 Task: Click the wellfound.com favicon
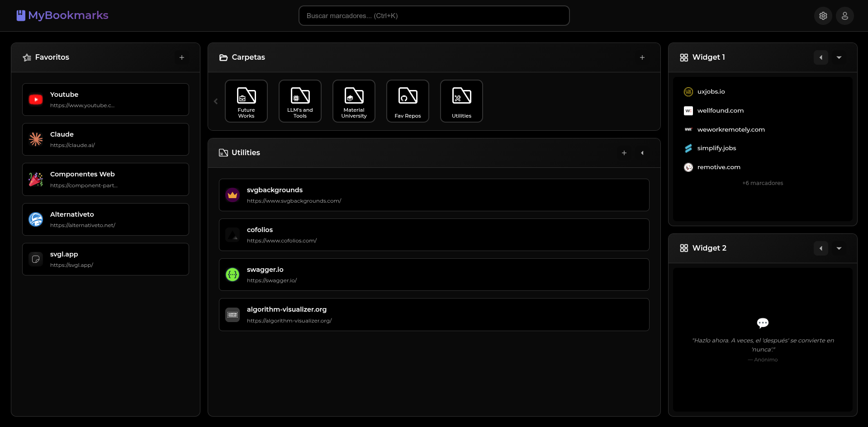(688, 111)
